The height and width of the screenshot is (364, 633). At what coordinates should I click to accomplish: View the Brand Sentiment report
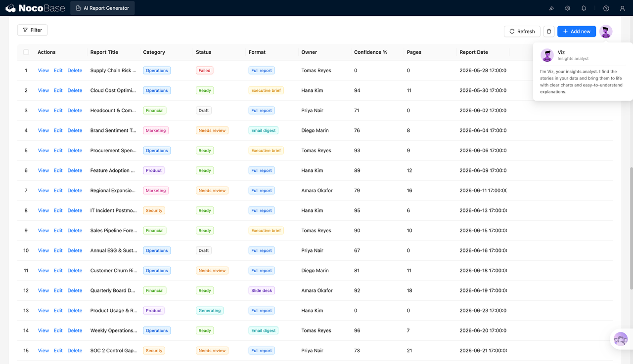tap(44, 130)
